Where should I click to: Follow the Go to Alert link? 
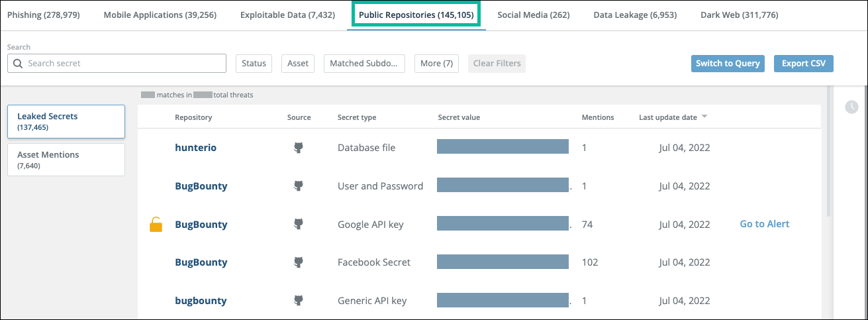[x=764, y=224]
